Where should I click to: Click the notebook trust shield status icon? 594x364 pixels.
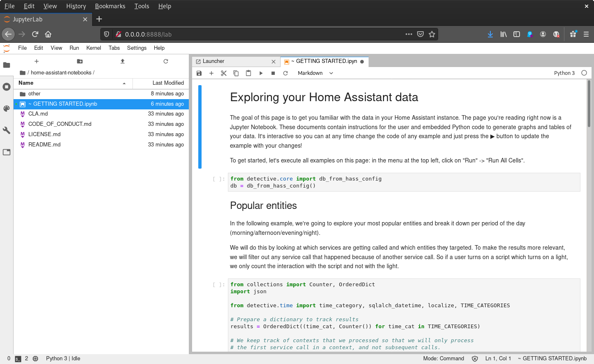(x=475, y=359)
